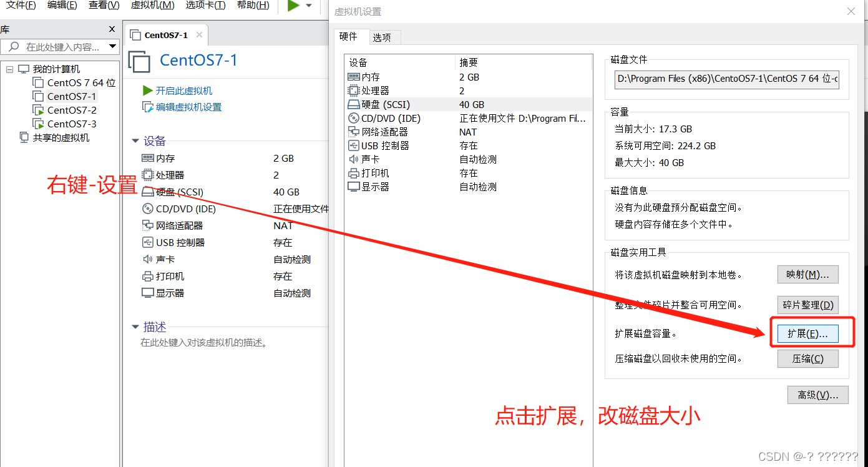Select CD/DVD (IDE) row in the settings hardware list

[469, 119]
